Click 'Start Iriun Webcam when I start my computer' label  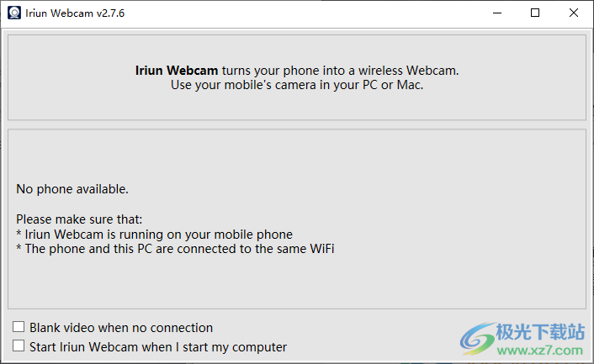pyautogui.click(x=158, y=347)
